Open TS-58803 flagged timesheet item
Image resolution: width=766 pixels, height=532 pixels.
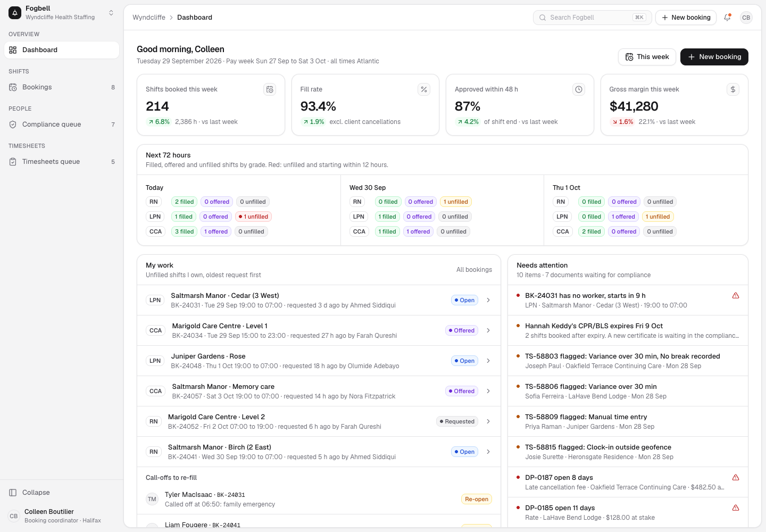[628, 361]
